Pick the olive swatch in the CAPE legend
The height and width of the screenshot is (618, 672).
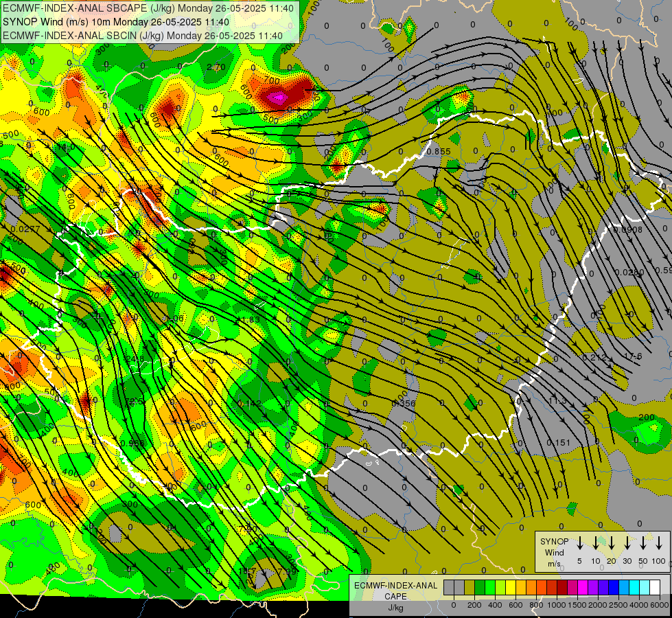470,587
